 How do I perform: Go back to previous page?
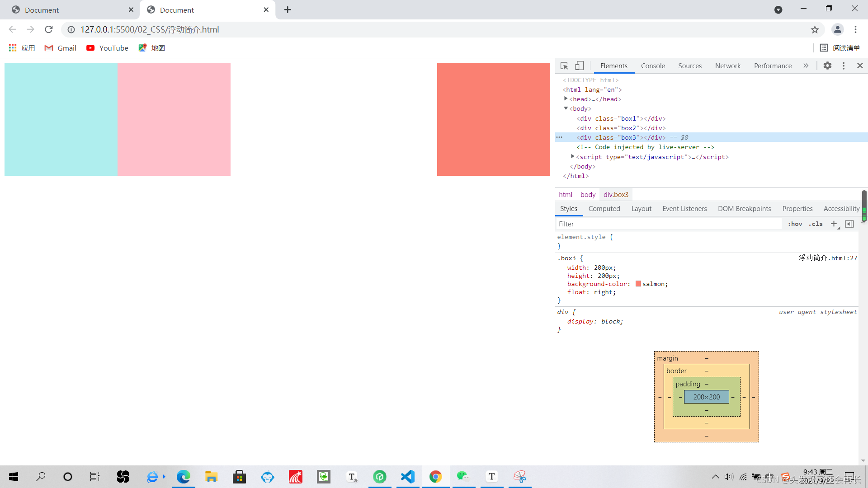point(12,29)
